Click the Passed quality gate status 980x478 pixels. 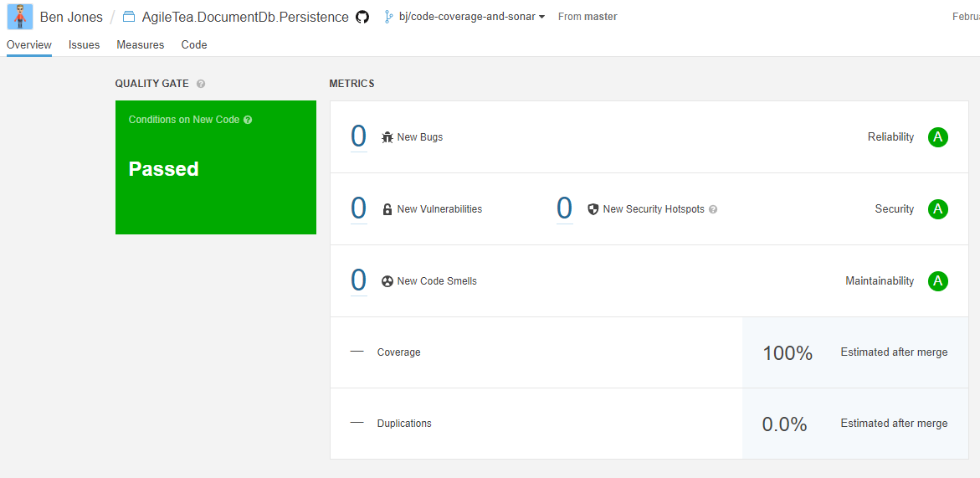164,169
